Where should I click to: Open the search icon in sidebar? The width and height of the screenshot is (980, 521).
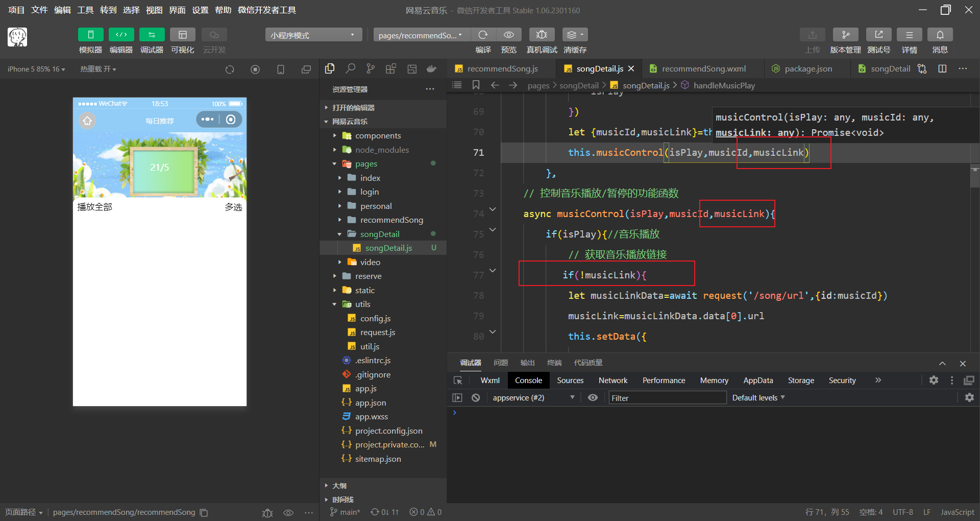tap(350, 68)
